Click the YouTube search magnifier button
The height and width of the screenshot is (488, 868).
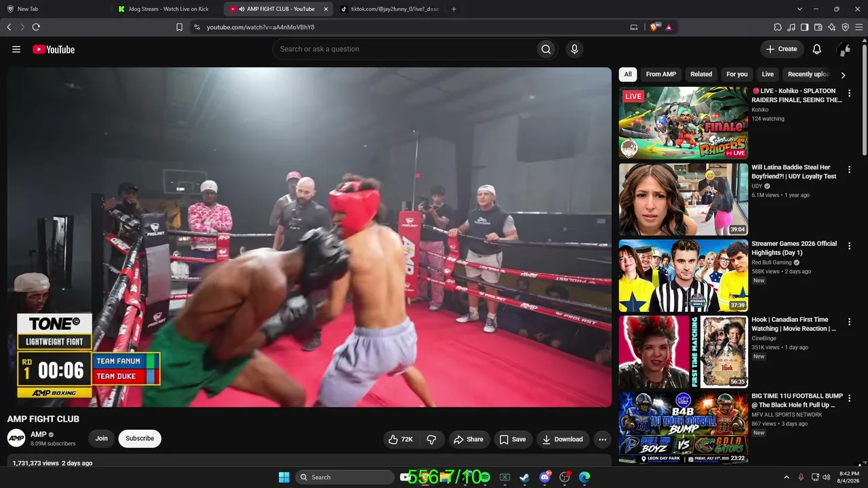pos(546,49)
